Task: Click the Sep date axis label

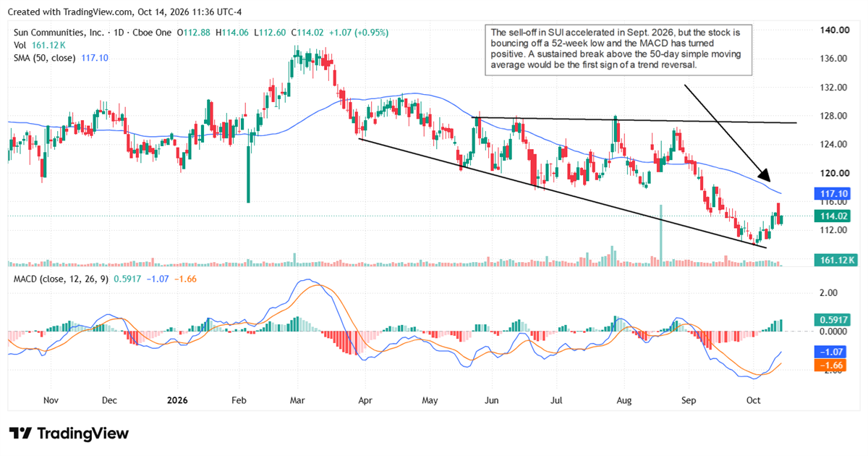Action: click(689, 400)
